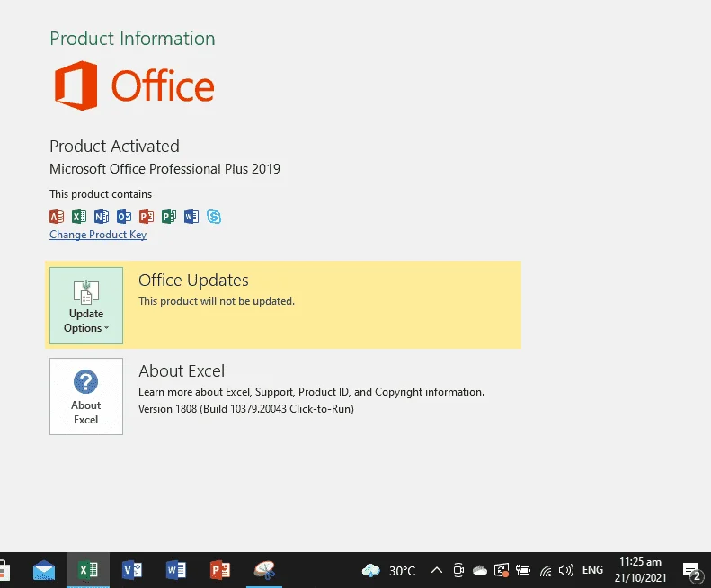Click the 30°C weather temperature text

click(x=402, y=571)
